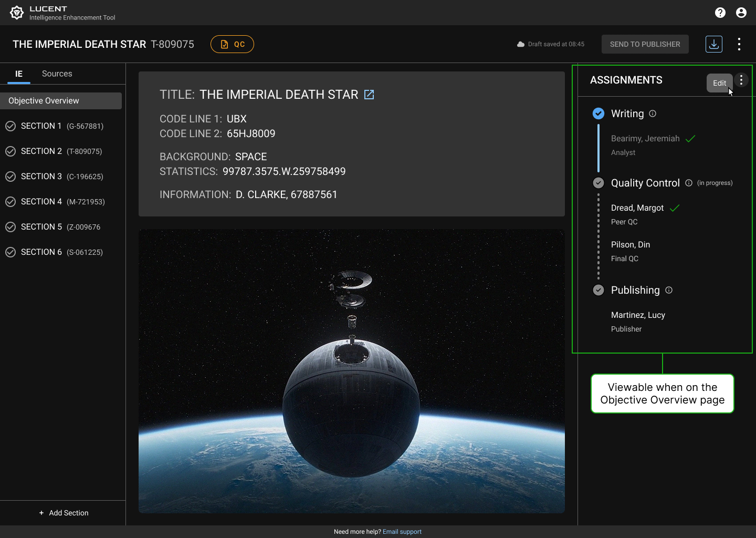
Task: Click statistics value 99787.3575.W.259758499
Action: pyautogui.click(x=284, y=171)
